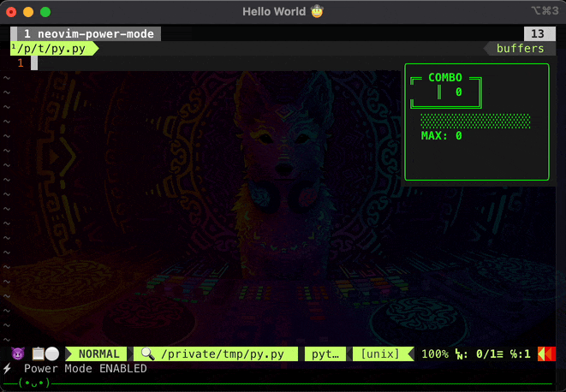Click the buffers label in tabline

520,49
